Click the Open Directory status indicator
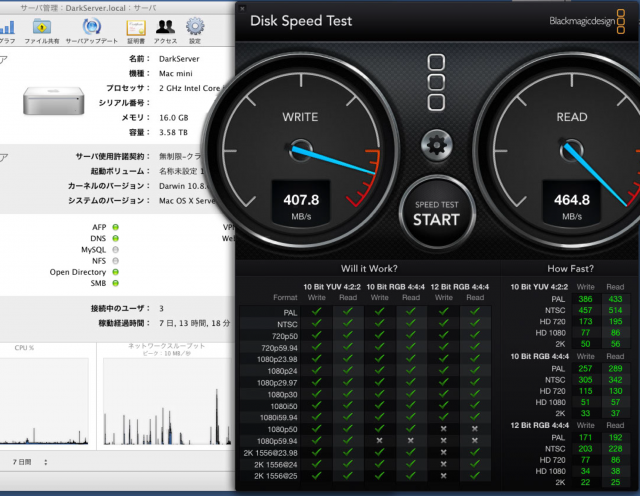The height and width of the screenshot is (496, 640). pyautogui.click(x=116, y=272)
